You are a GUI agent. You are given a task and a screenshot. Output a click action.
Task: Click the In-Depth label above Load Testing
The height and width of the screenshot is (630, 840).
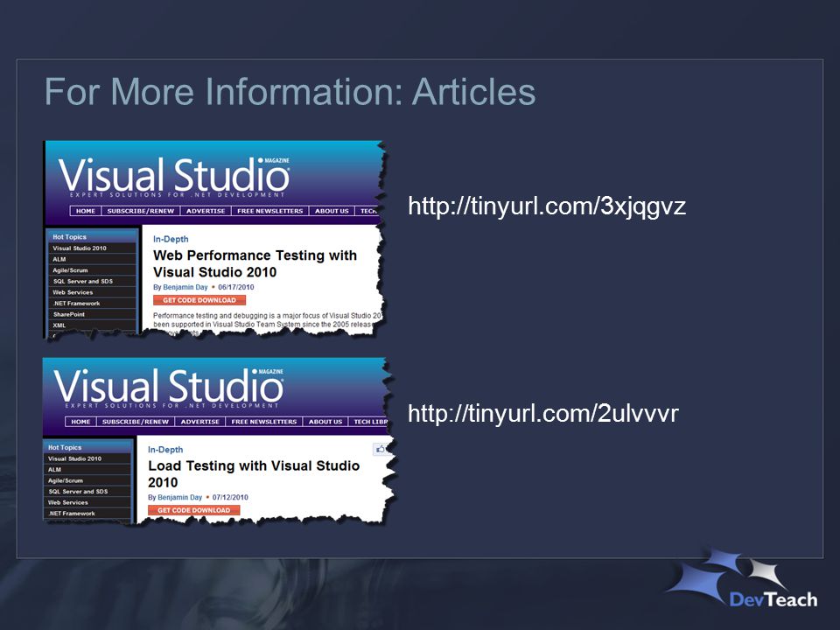click(165, 450)
